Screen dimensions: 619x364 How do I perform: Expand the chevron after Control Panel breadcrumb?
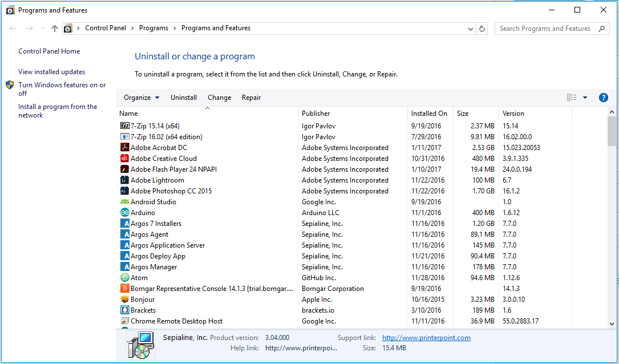[x=132, y=28]
